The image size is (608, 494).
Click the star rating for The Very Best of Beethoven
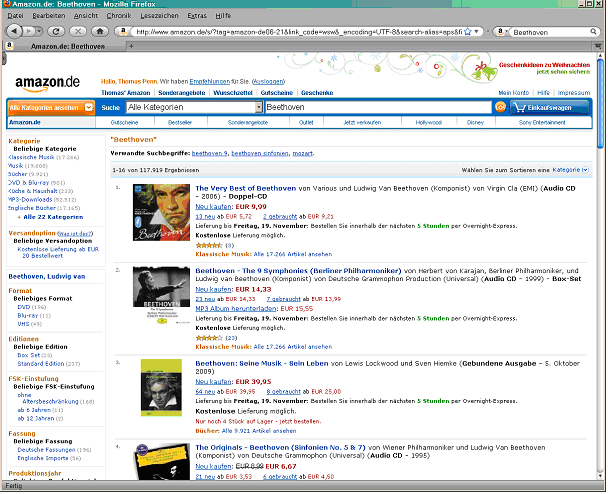click(209, 245)
